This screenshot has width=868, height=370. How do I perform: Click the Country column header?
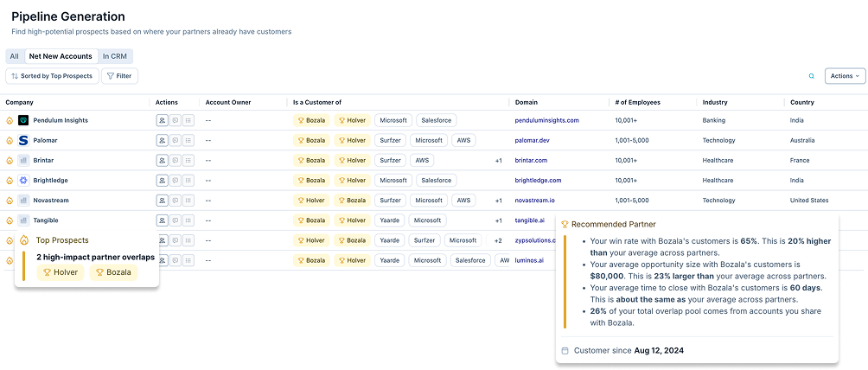click(801, 103)
